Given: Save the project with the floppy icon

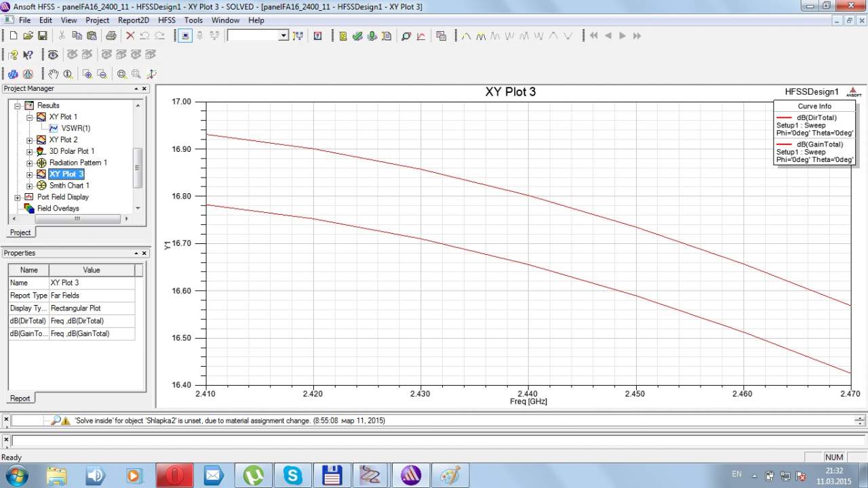Looking at the screenshot, I should (x=42, y=36).
